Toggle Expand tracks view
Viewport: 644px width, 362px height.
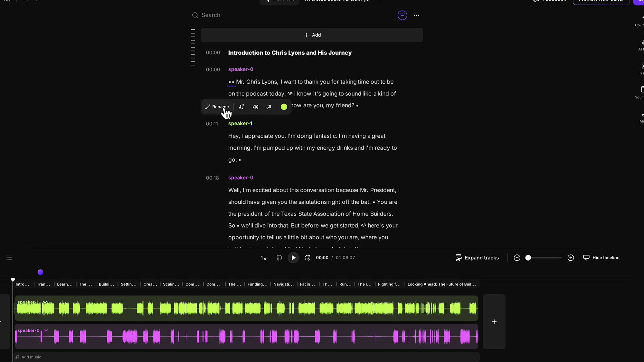[477, 257]
